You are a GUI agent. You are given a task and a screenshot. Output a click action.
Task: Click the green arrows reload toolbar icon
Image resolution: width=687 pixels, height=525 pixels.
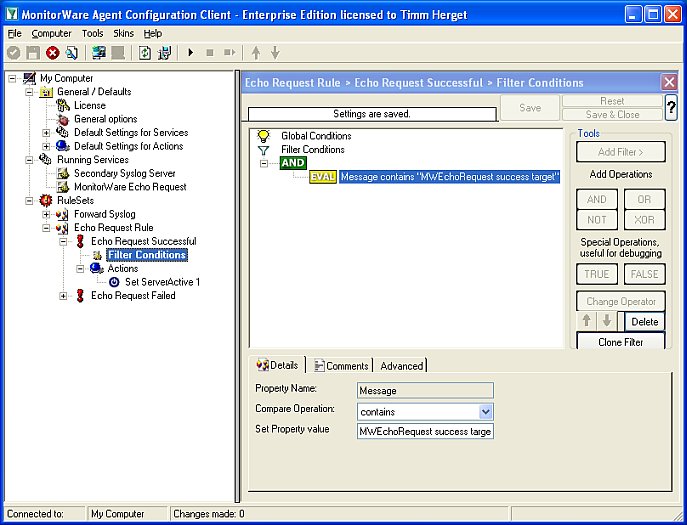point(145,53)
